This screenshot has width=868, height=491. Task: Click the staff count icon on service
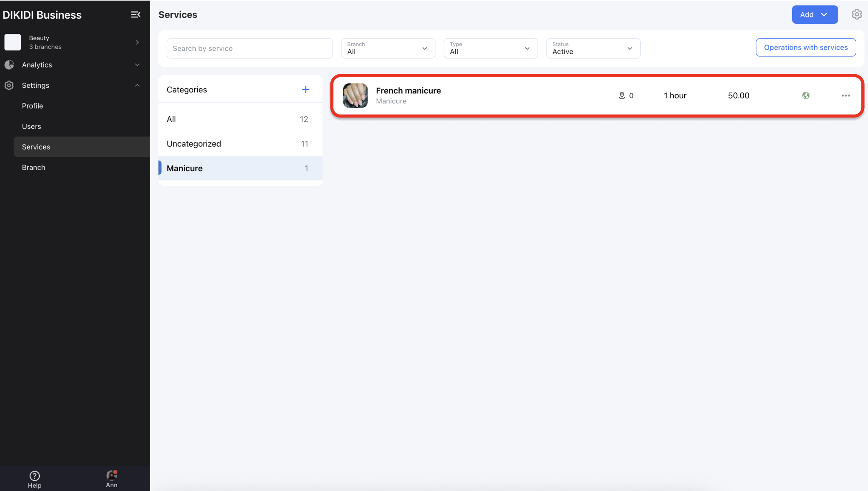point(622,96)
